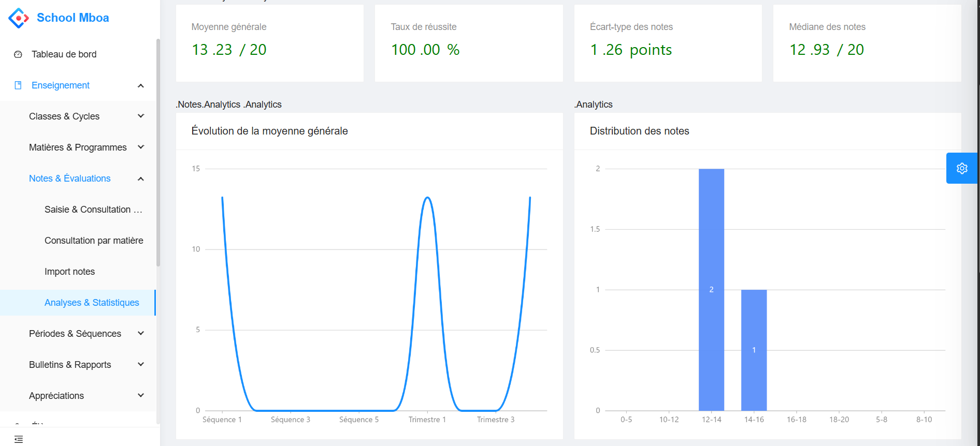Expand the Bulletins & Rapports submenu

click(x=140, y=365)
